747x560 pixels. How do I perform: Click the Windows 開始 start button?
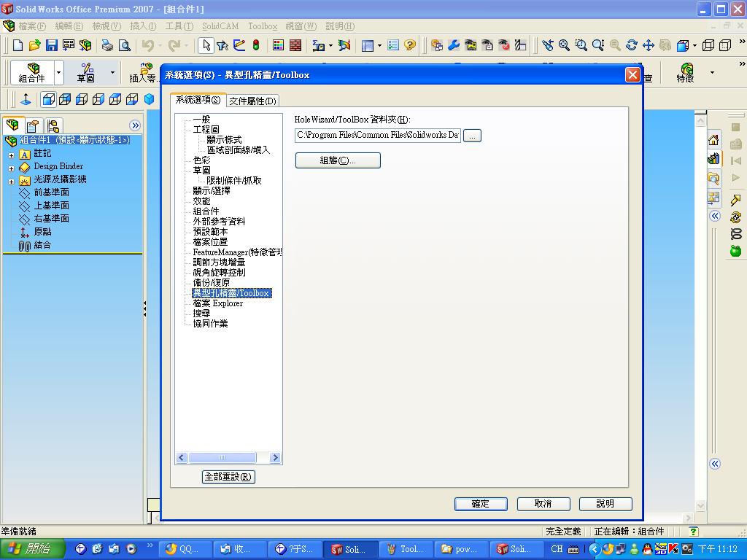(31, 548)
